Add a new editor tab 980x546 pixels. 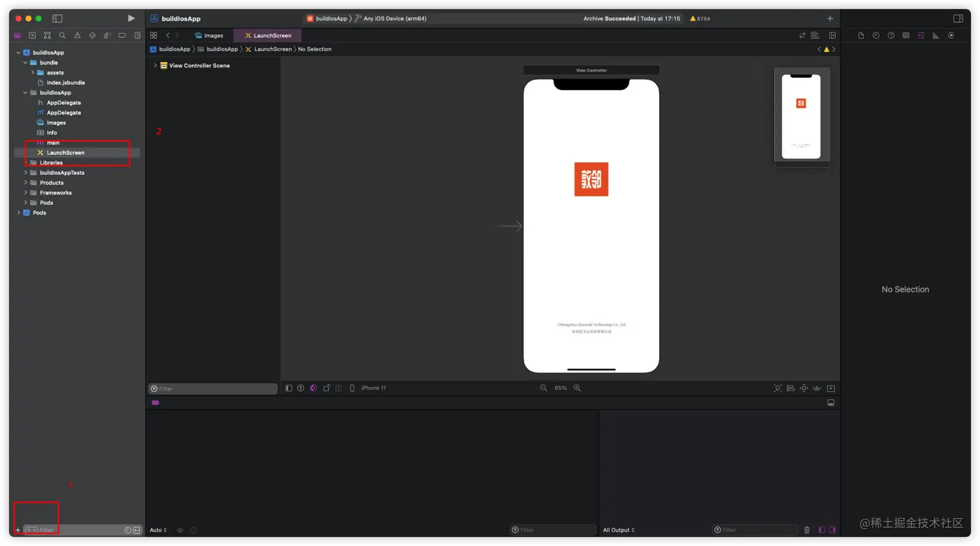[830, 18]
